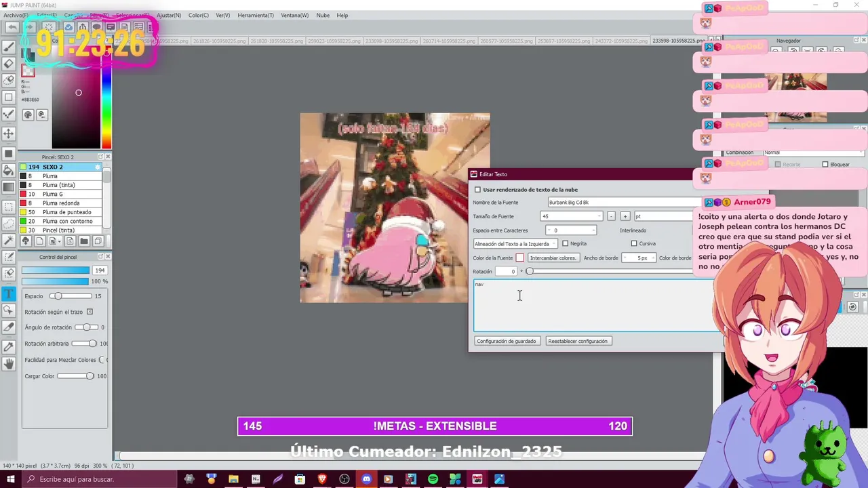This screenshot has width=868, height=488.
Task: Adjust the Espacio brush slider
Action: (58, 296)
